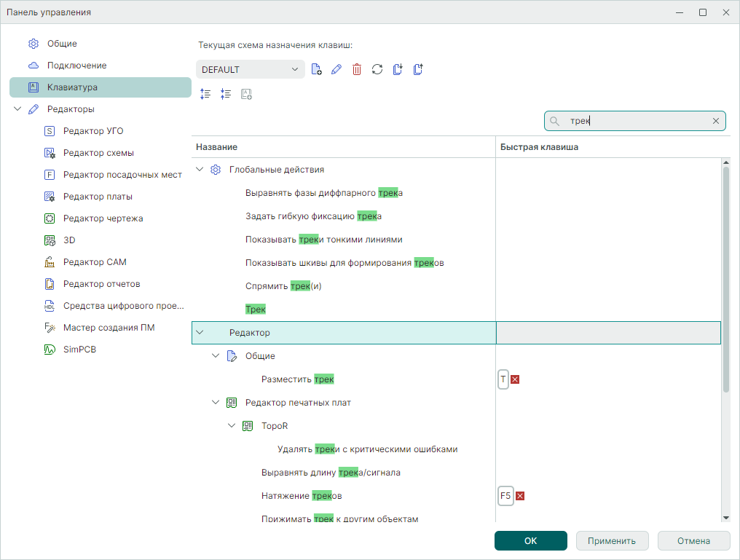Screen dimensions: 740x560
Task: Collapse the Глобальные действия group
Action: point(200,170)
